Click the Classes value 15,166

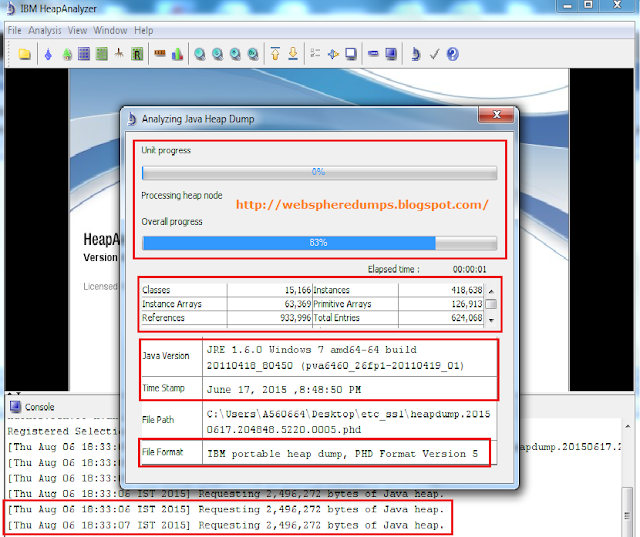(x=298, y=290)
